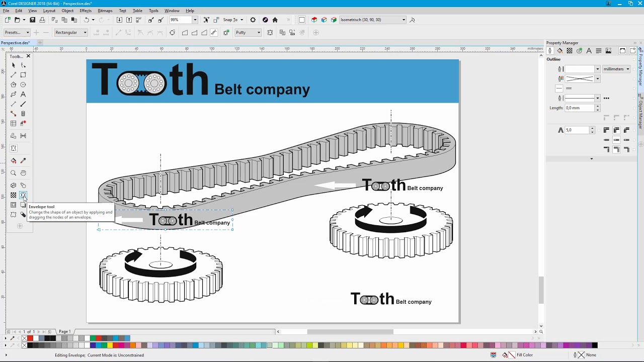Screen dimensions: 644x362
Task: Switch to the Object Manager side tab
Action: point(640,115)
